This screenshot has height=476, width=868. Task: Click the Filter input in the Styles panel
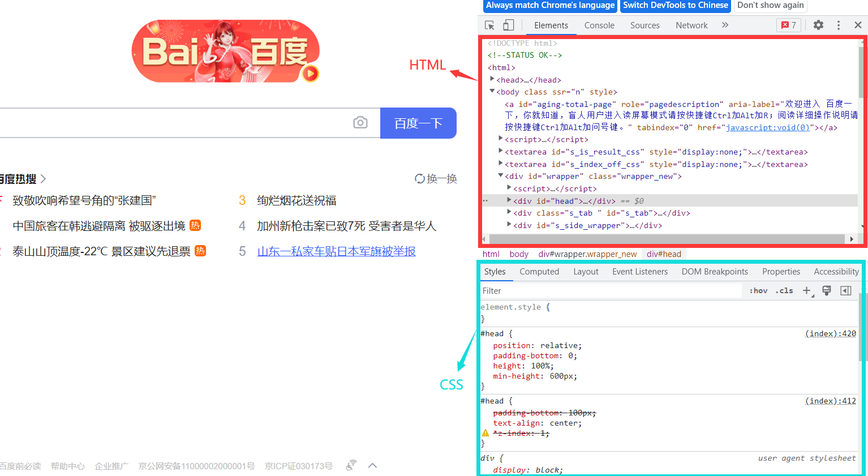[x=566, y=290]
